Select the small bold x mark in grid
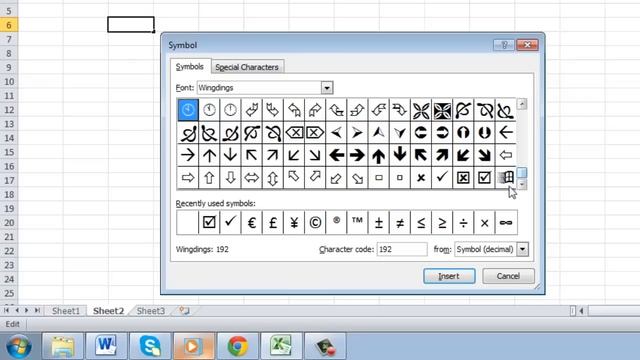The height and width of the screenshot is (360, 640). [421, 178]
